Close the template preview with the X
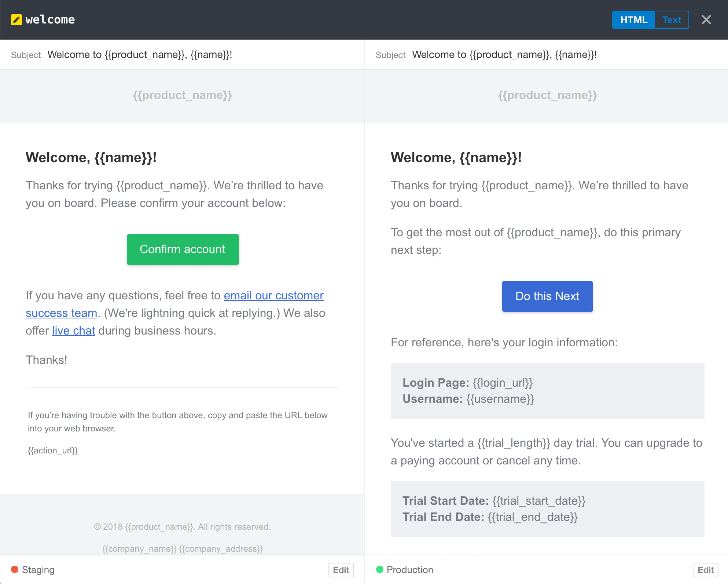728x584 pixels. [x=706, y=19]
